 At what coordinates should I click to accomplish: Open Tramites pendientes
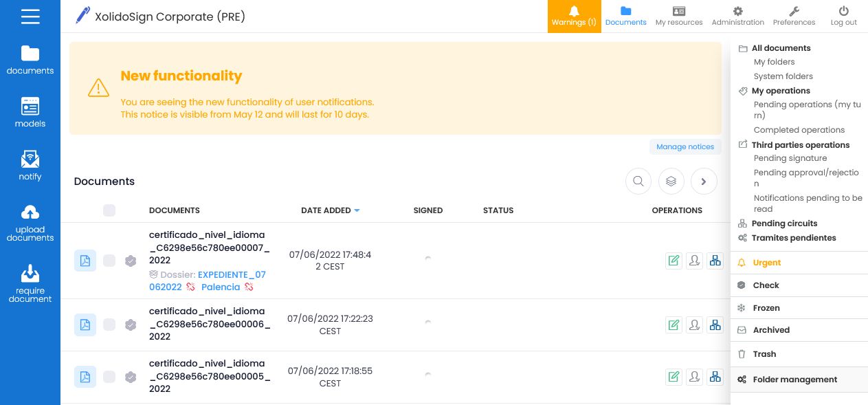tap(794, 238)
